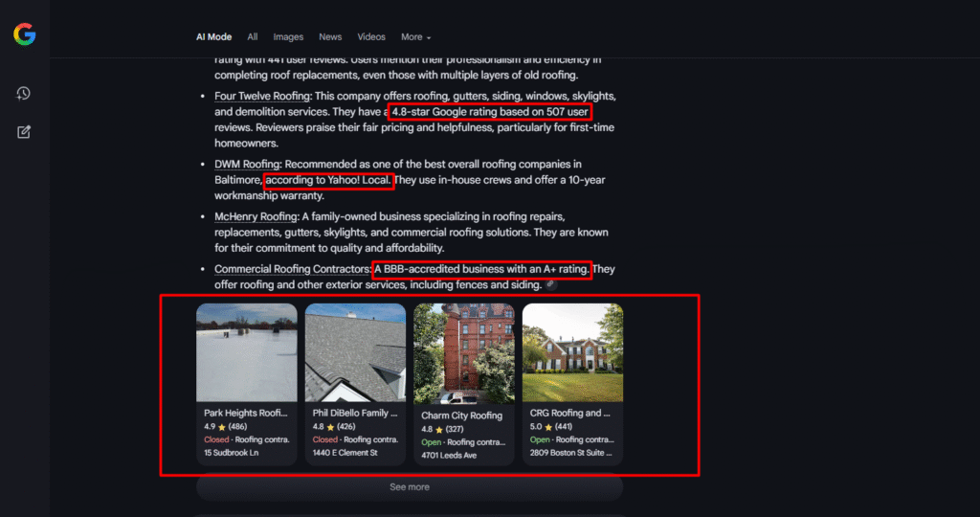Open Phil DiBello Family card photo
This screenshot has width=980, height=517.
[x=355, y=352]
